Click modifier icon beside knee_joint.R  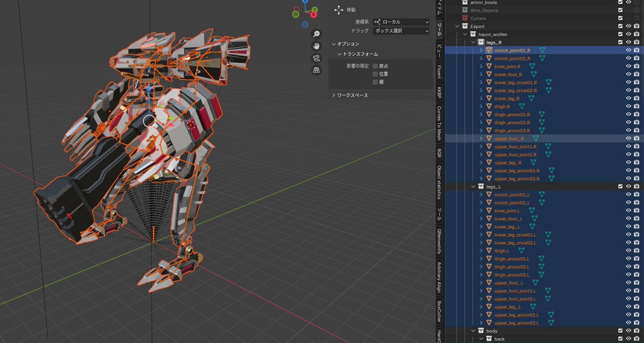point(532,66)
